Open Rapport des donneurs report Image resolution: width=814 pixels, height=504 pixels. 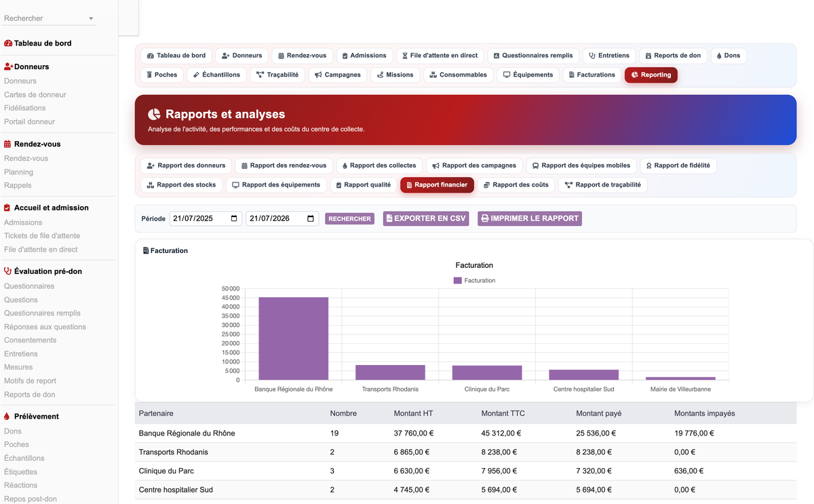[187, 166]
